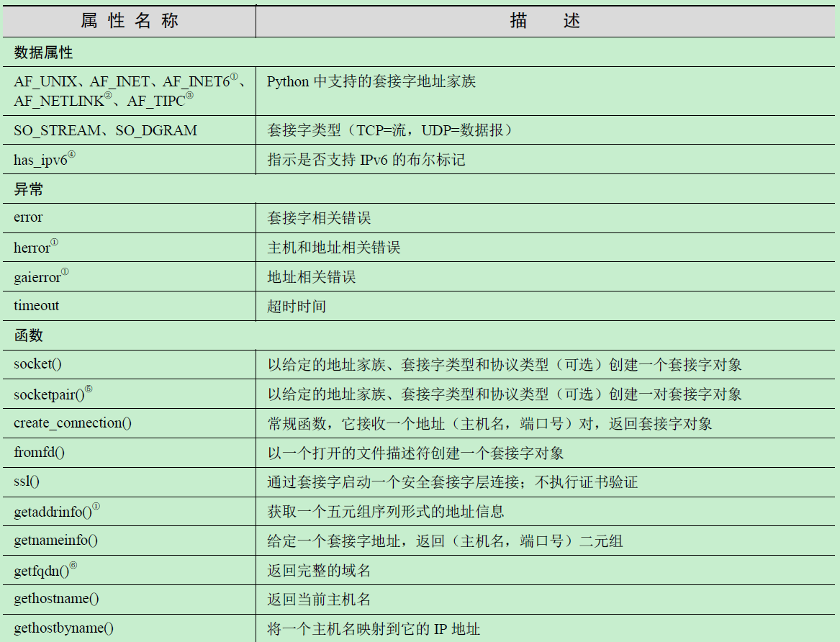Click the gethostname() function name
This screenshot has height=642, width=840.
pyautogui.click(x=56, y=599)
